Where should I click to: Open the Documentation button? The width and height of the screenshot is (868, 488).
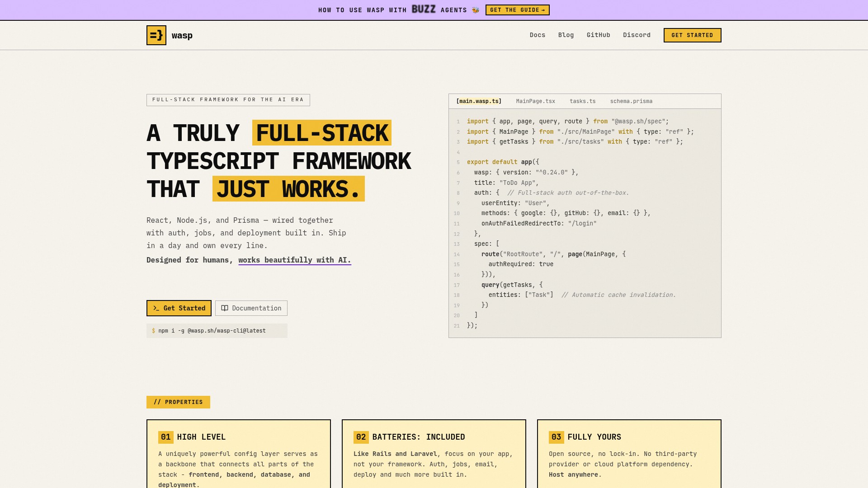click(251, 308)
